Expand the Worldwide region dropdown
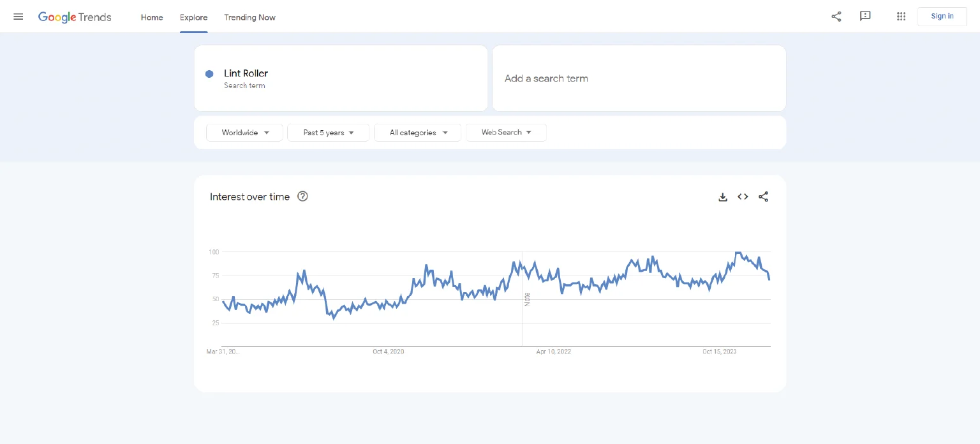The height and width of the screenshot is (444, 980). tap(244, 133)
